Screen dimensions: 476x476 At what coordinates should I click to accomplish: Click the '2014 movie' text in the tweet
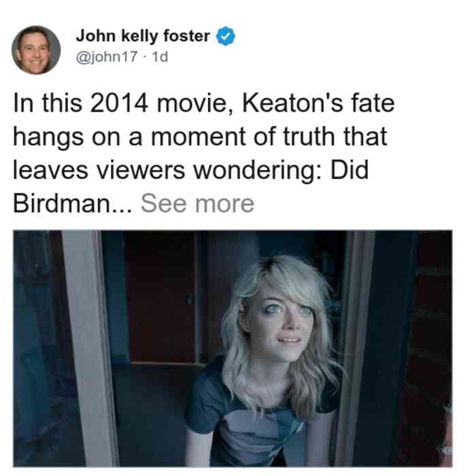(162, 103)
